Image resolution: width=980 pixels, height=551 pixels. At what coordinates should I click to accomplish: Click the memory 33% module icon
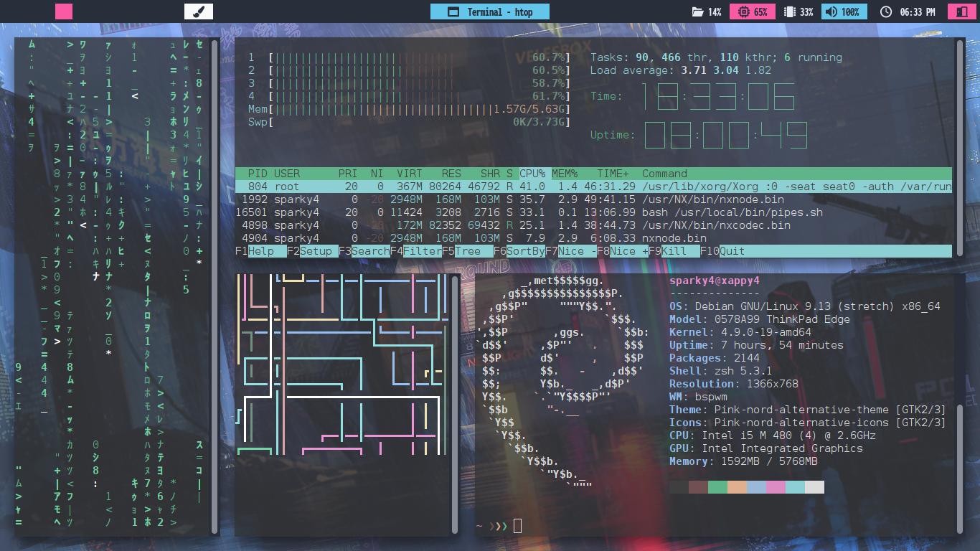789,12
